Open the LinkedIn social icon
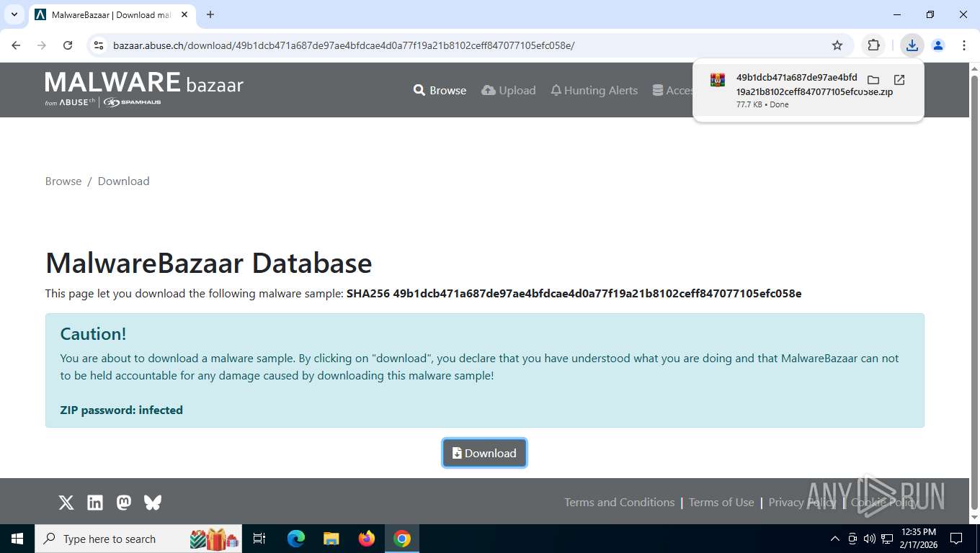Viewport: 980px width, 553px height. coord(95,503)
